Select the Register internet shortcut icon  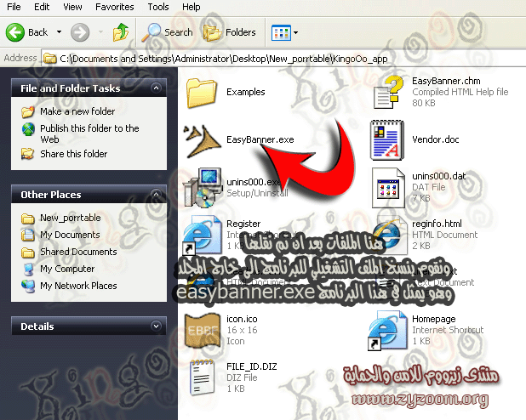coord(202,236)
